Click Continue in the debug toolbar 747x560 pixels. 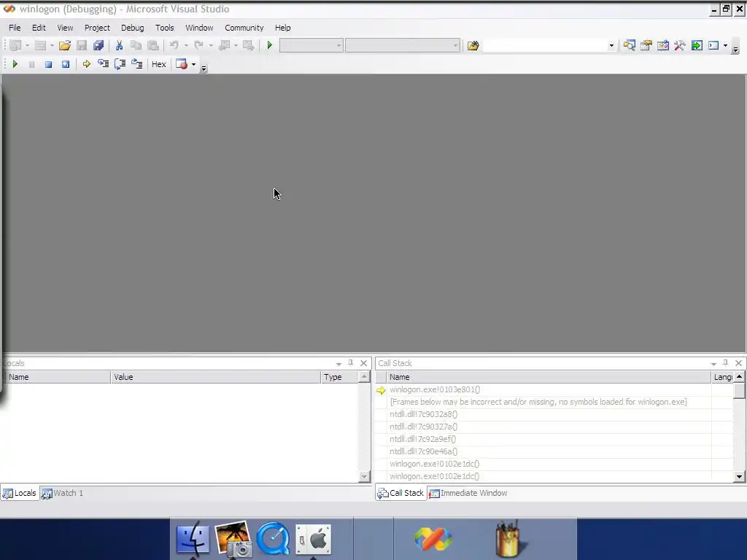[15, 64]
